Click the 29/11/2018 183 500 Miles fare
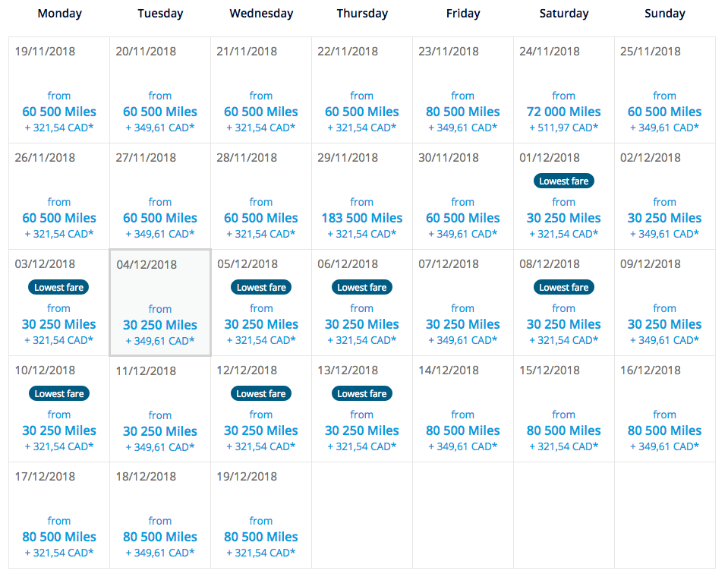The width and height of the screenshot is (728, 577). 362,218
